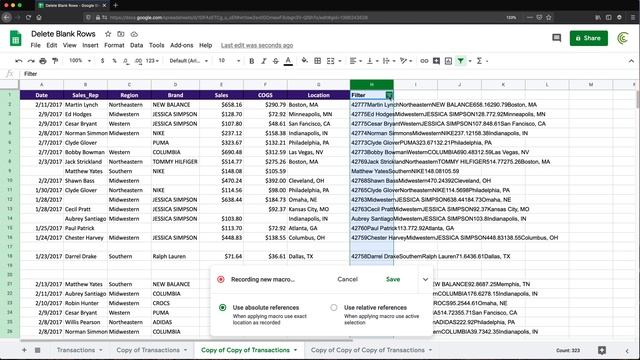Viewport: 640px width, 360px height.
Task: Select the paint format tool
Action: point(55,61)
